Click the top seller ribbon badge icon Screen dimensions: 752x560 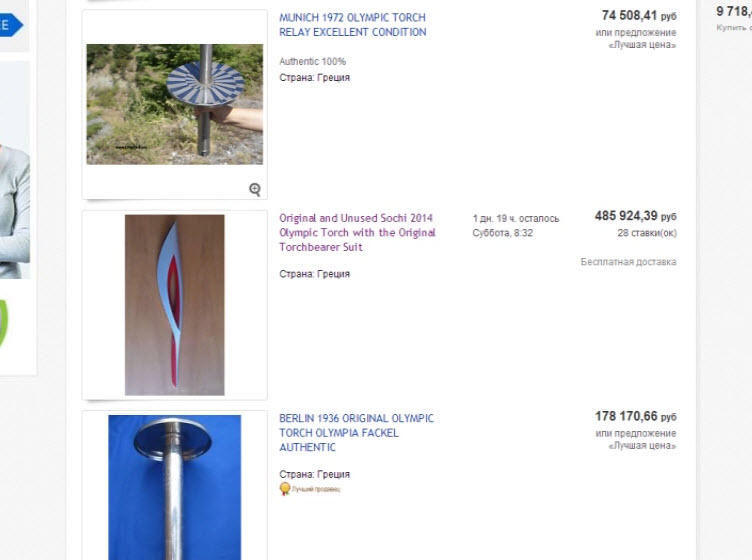285,489
